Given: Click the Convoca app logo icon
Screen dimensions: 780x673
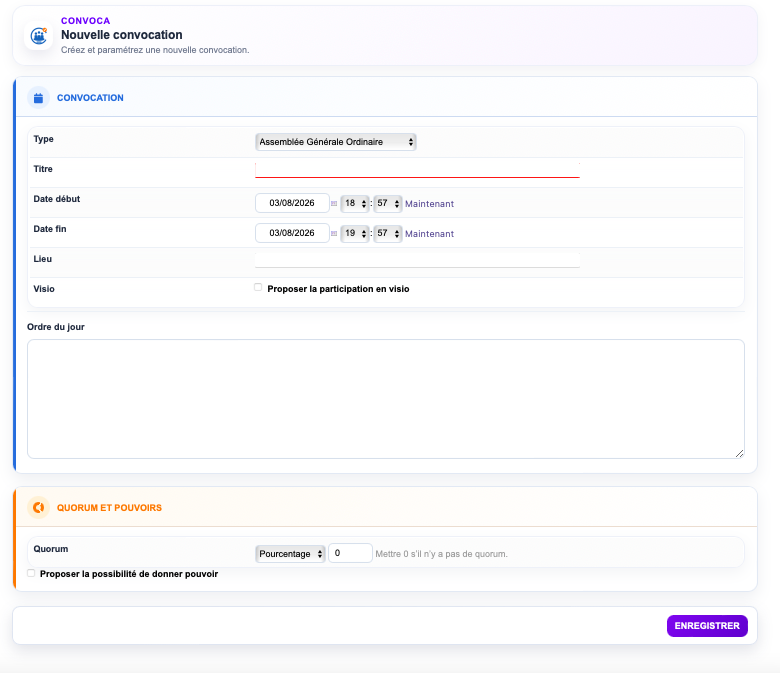Looking at the screenshot, I should coord(39,36).
